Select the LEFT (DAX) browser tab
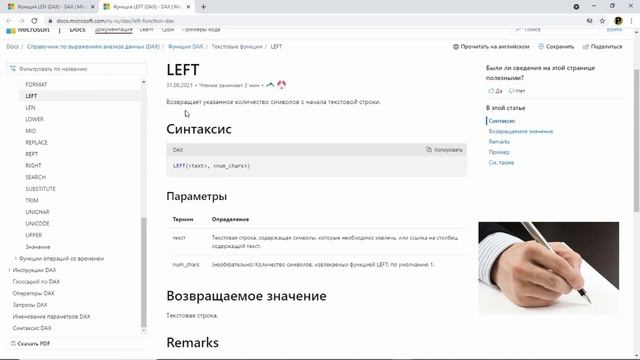640x360 pixels. tap(147, 7)
